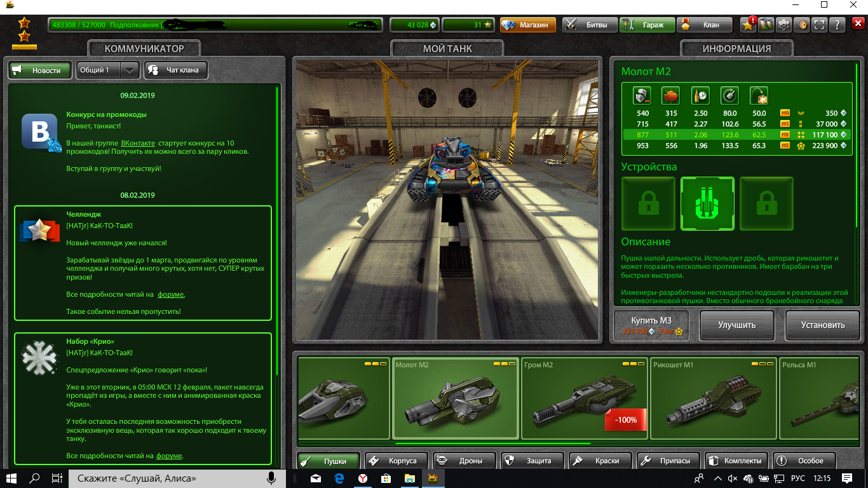Toggle fullscreen mode icon

tap(820, 25)
